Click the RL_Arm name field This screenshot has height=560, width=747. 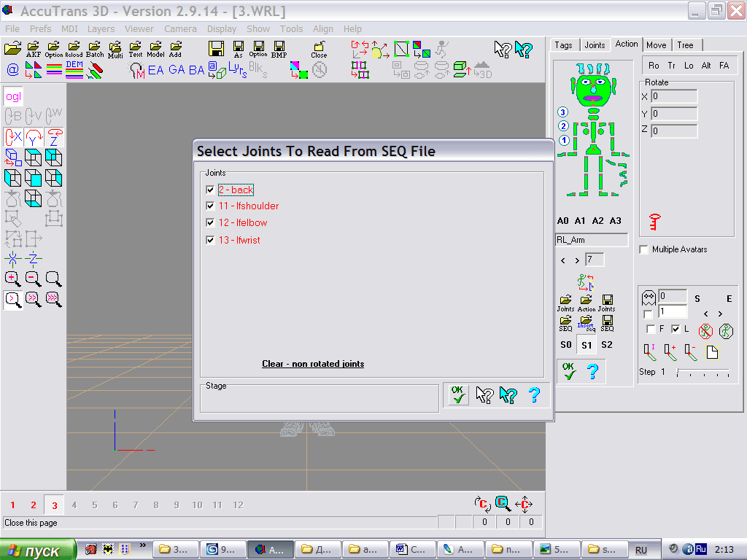(592, 240)
